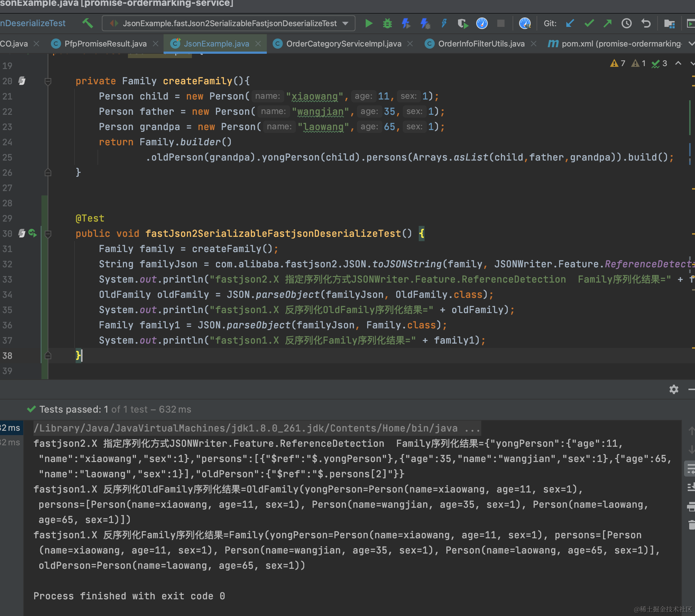
Task: Click the @Test annotation
Action: (x=90, y=219)
